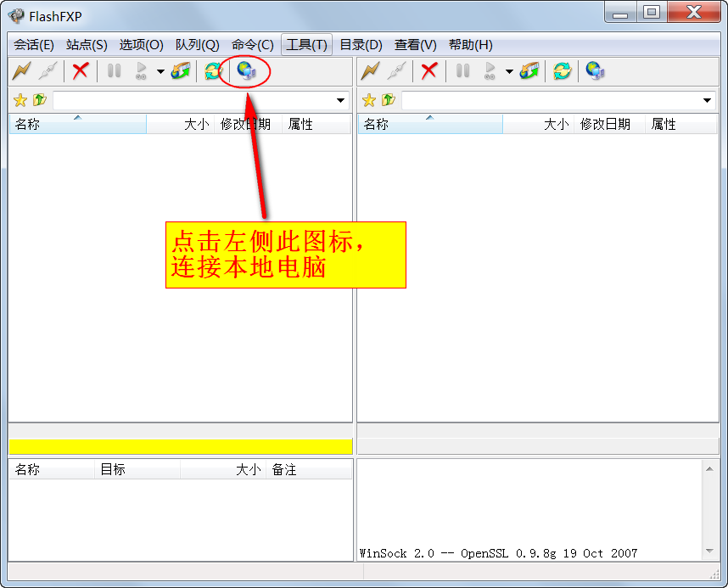This screenshot has width=728, height=588.
Task: Open the 工具(T) menu
Action: [x=307, y=45]
